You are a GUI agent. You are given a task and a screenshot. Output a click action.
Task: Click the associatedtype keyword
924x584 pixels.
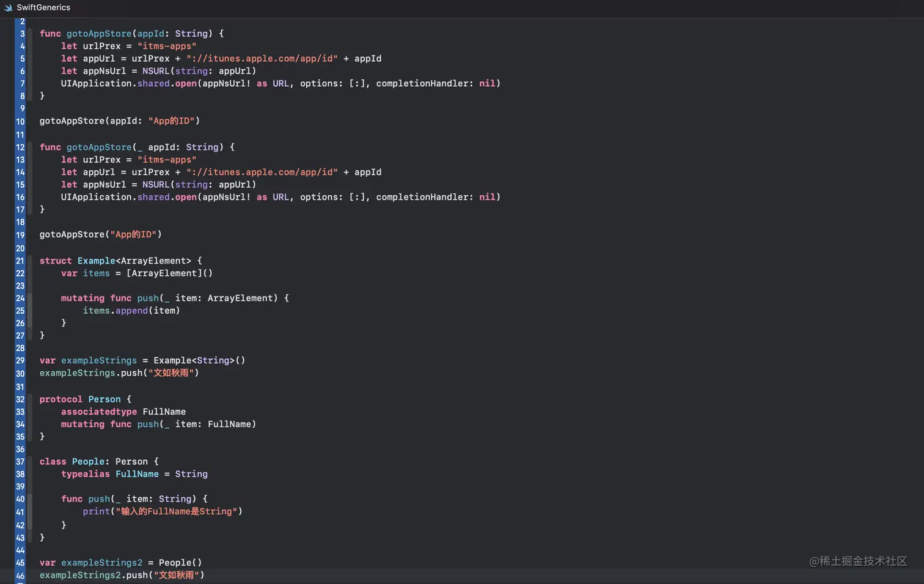[x=99, y=412]
